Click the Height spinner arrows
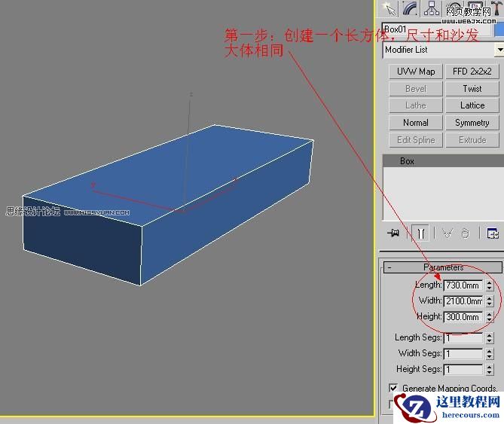 (489, 317)
